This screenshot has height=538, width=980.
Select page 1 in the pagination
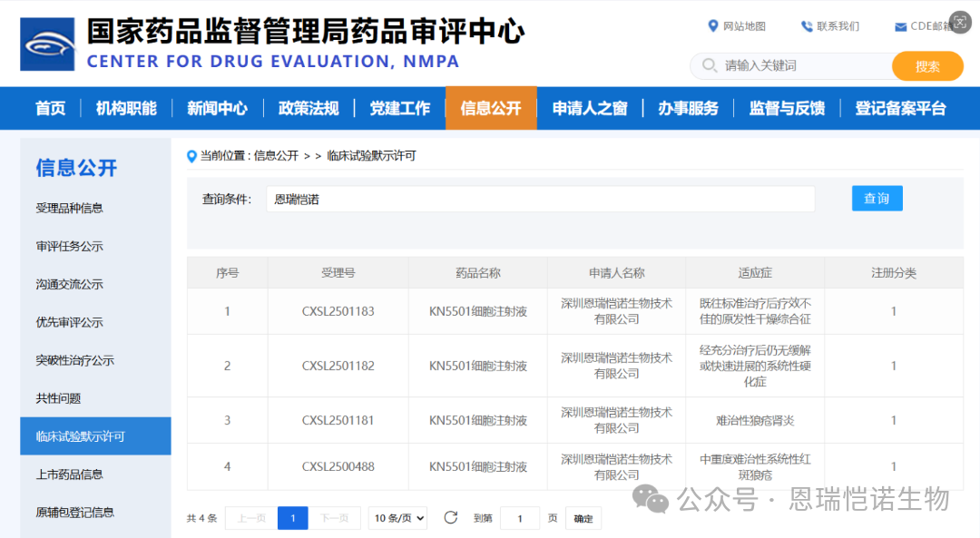click(292, 518)
